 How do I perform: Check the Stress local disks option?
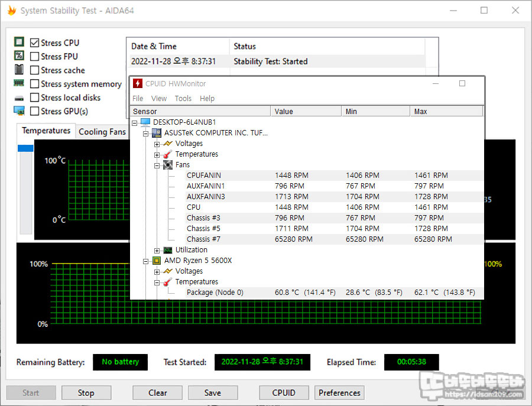[x=34, y=98]
